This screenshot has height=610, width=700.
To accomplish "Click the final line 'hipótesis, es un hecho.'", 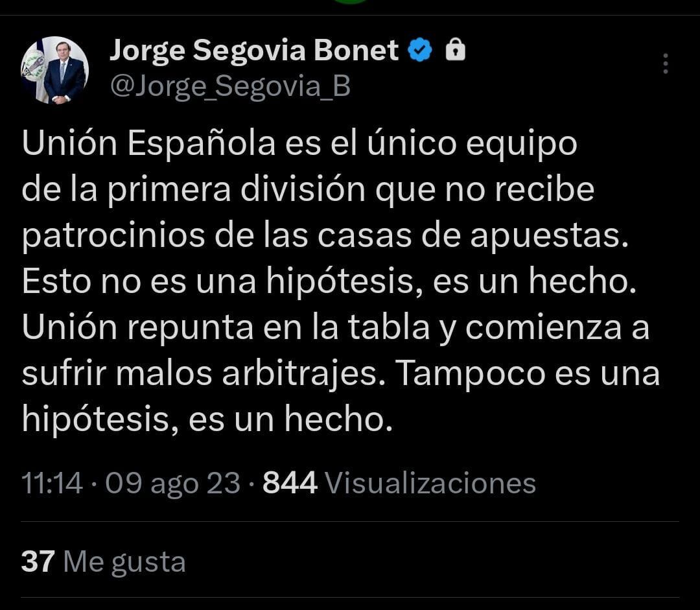I will pos(207,420).
